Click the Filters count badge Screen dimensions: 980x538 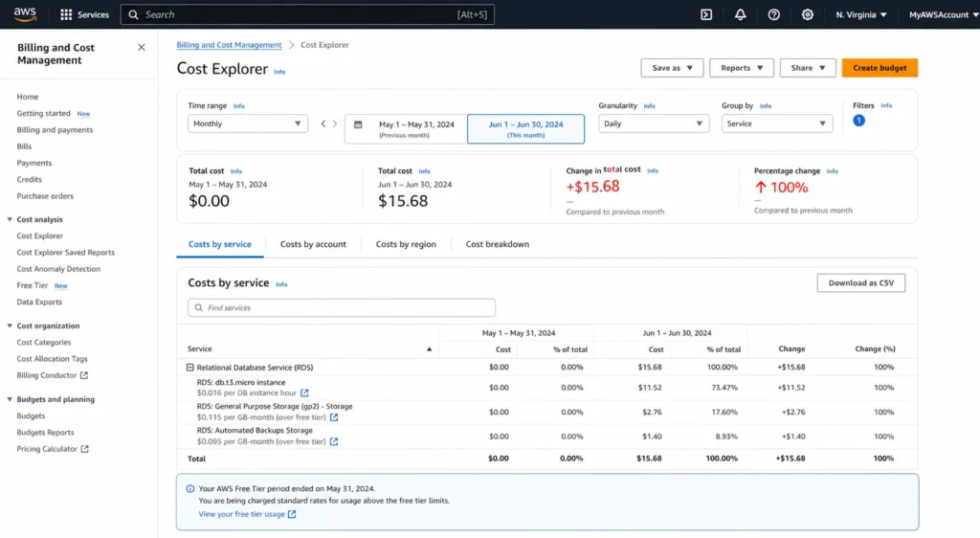(x=858, y=121)
